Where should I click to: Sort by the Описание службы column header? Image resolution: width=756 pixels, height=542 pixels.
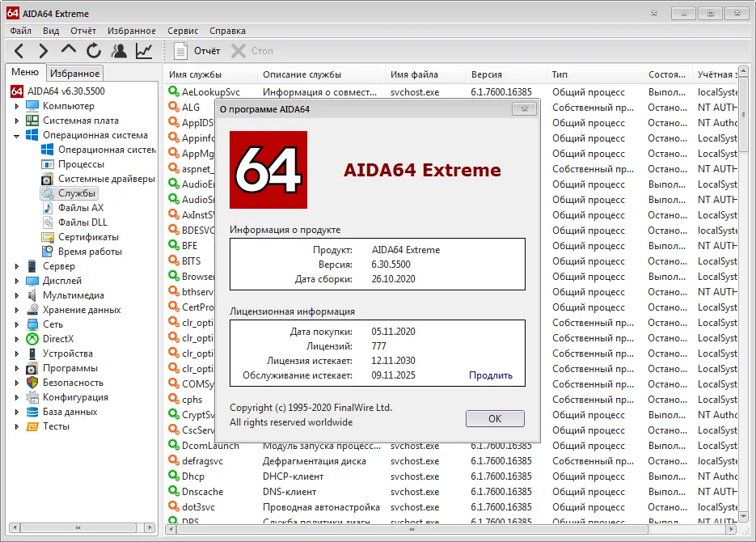(x=321, y=74)
